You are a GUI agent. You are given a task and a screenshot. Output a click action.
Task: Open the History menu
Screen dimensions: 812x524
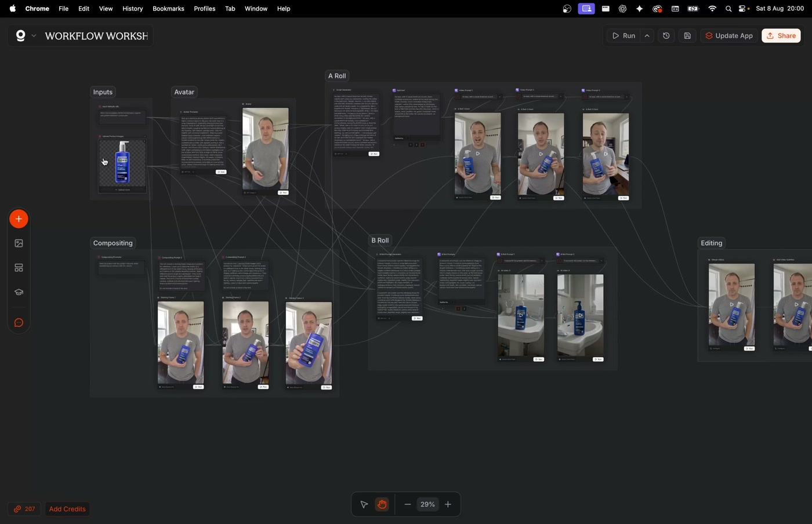point(132,9)
